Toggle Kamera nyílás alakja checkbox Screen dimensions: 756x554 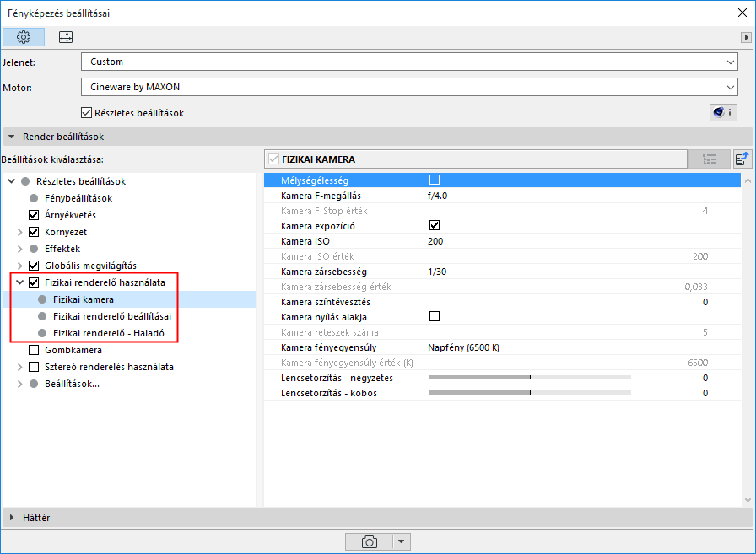435,316
